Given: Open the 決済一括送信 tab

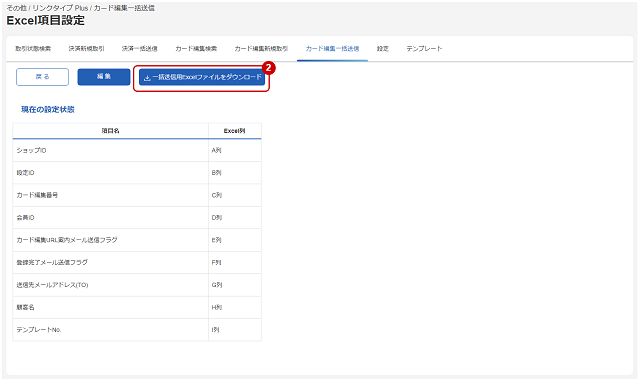Looking at the screenshot, I should (140, 49).
